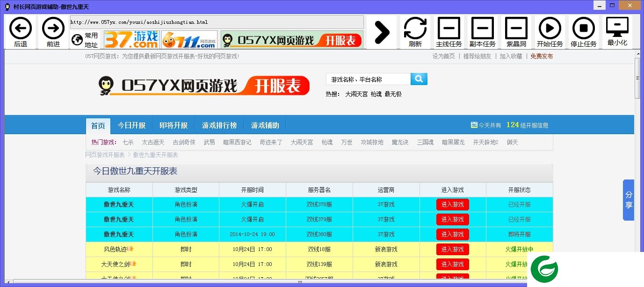Image resolution: width=644 pixels, height=287 pixels.
Task: Open hot game 古剑奇侠
Action: coord(184,142)
